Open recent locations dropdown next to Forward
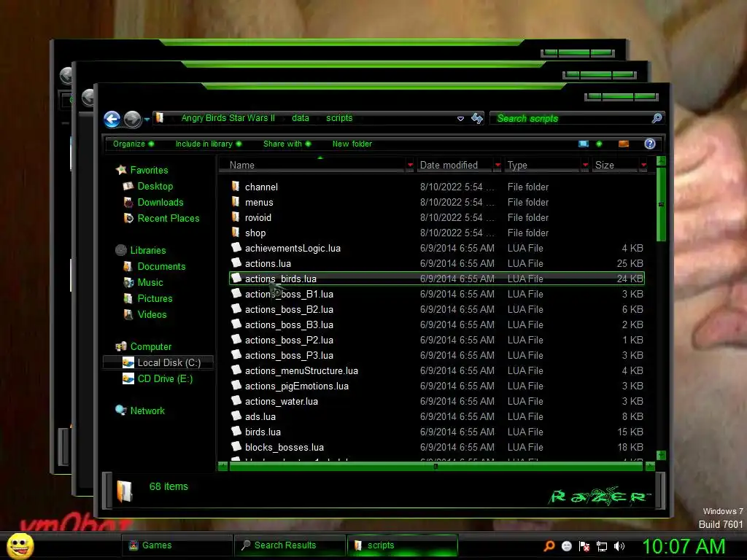The width and height of the screenshot is (747, 560). pyautogui.click(x=147, y=120)
